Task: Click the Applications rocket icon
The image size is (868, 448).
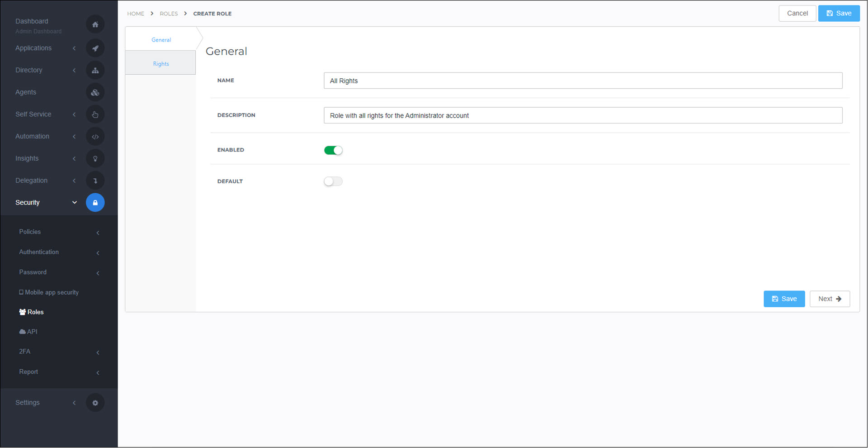Action: click(x=95, y=48)
